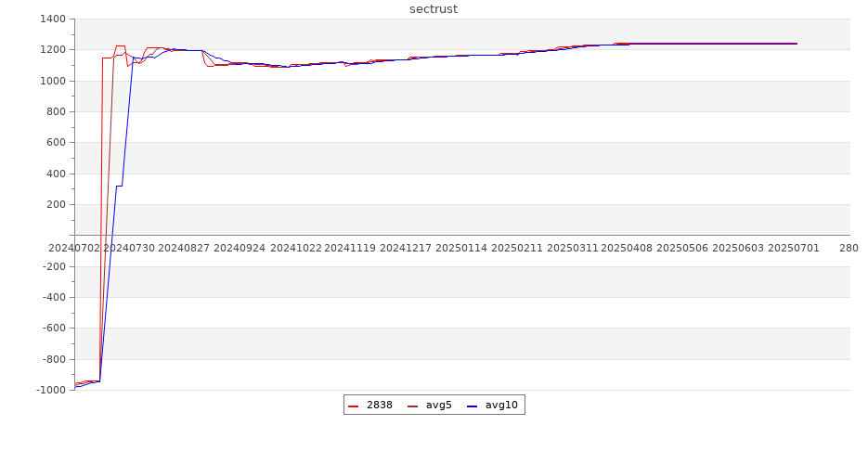The height and width of the screenshot is (464, 868).
Task: Click the 1000 y-axis value label
Action: point(53,81)
